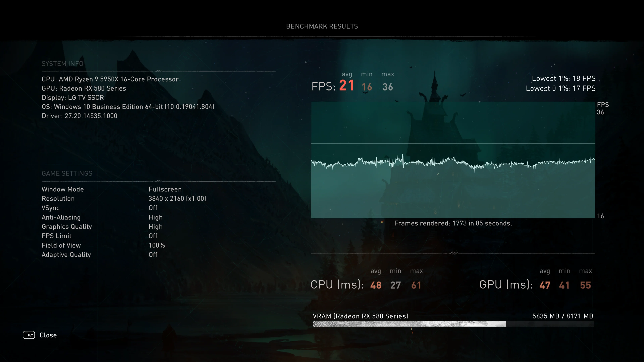The height and width of the screenshot is (362, 644).
Task: Click the 5635 MB / 8171 MB VRAM reading
Action: [563, 316]
